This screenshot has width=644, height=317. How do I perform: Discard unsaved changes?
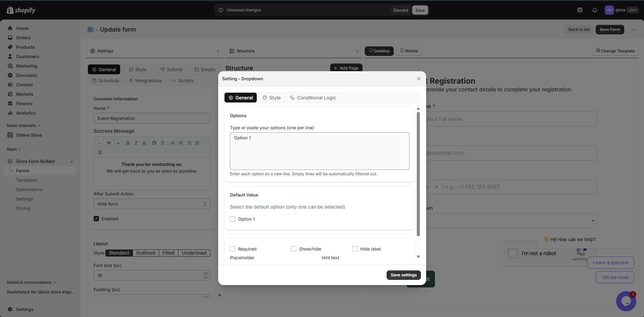400,10
